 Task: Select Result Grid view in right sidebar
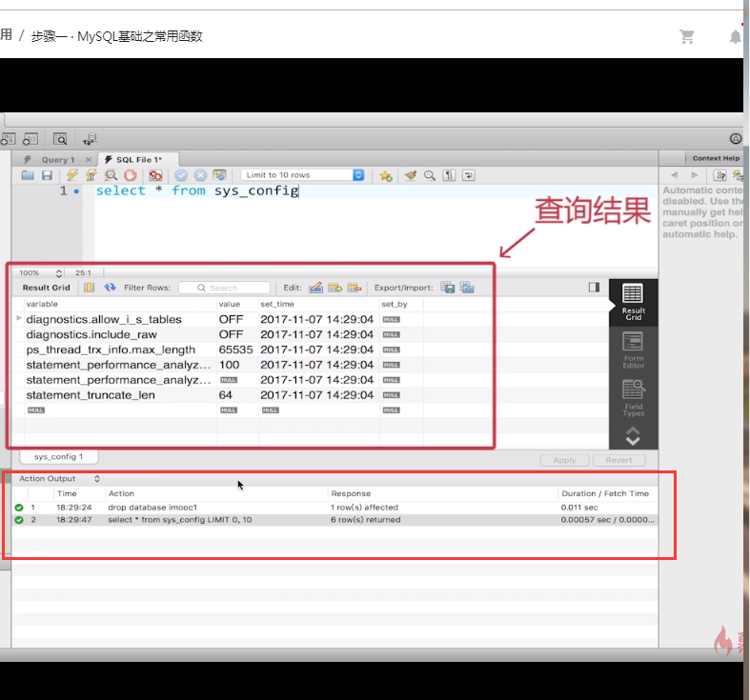tap(633, 302)
